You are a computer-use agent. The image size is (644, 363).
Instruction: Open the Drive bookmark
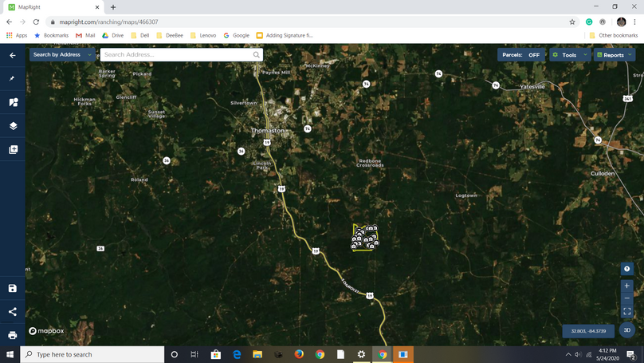[x=113, y=35]
